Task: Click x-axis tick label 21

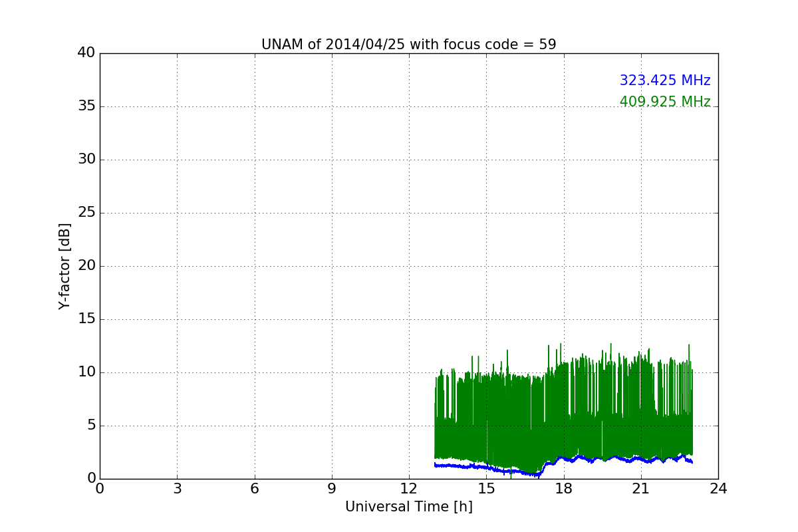Action: coord(641,489)
